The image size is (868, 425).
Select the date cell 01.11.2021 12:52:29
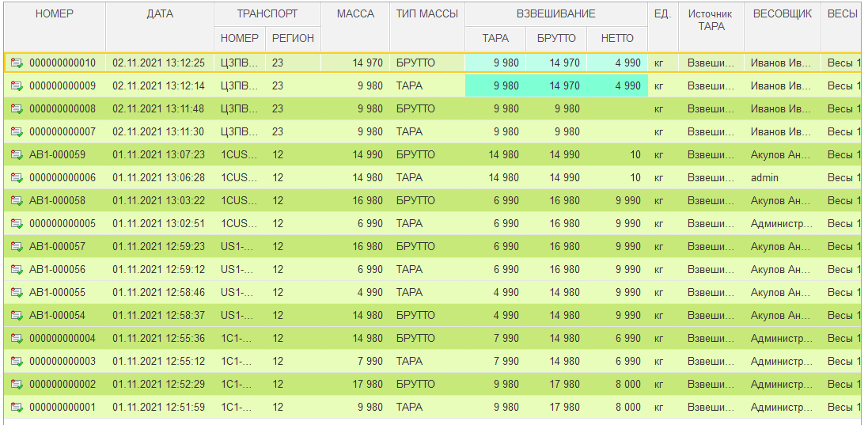click(x=158, y=385)
